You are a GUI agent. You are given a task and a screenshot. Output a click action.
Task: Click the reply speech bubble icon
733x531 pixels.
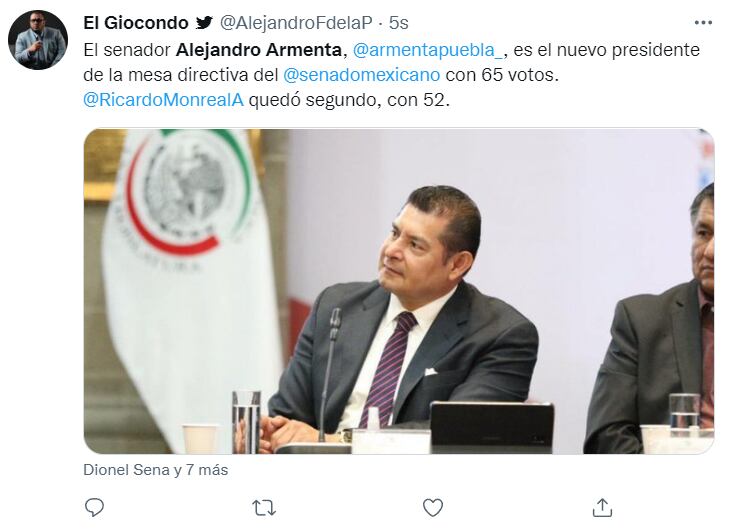click(x=94, y=507)
